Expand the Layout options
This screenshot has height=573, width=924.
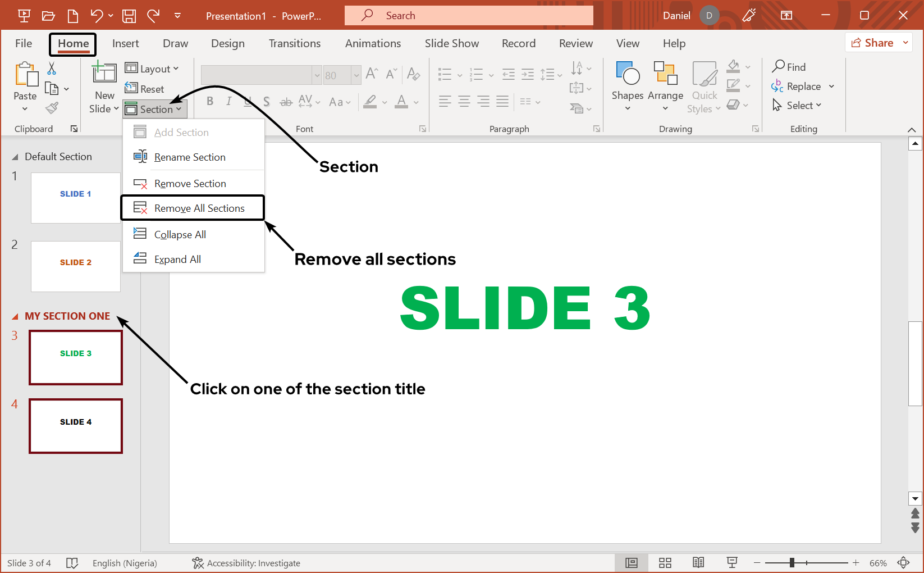(x=153, y=68)
